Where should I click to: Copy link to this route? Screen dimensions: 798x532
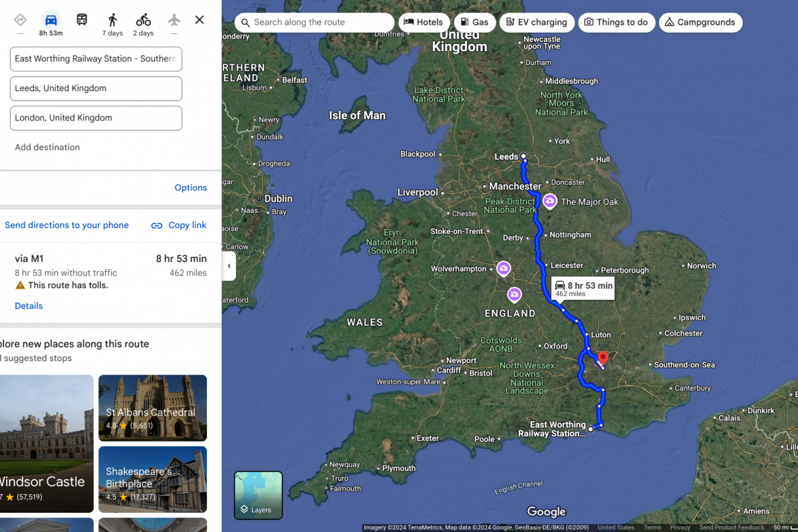[179, 225]
